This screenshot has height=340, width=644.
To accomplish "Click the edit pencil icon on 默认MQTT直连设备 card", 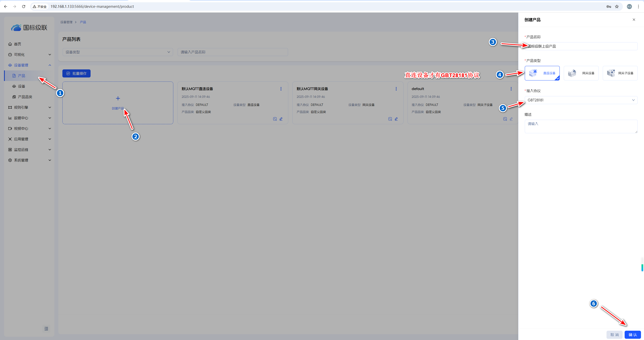I will point(281,119).
